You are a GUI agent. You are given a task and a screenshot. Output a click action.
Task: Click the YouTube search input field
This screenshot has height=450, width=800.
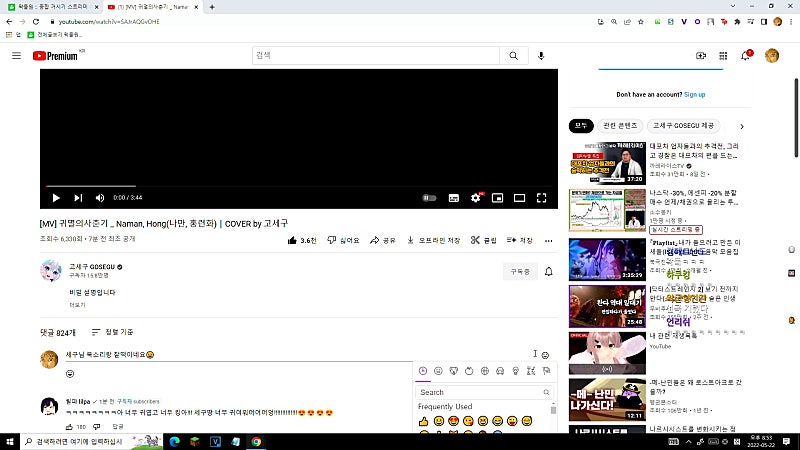[x=376, y=56]
